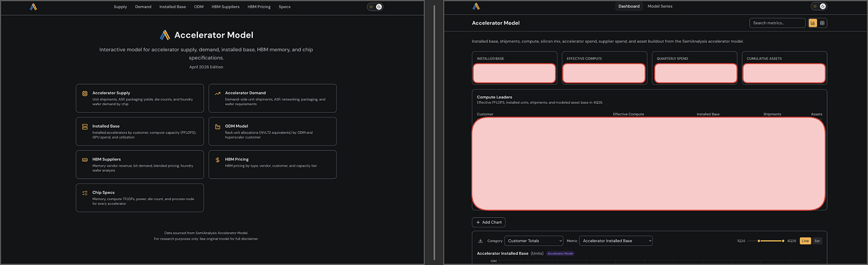868x265 pixels.
Task: Click the large logo beside the Accelerator Model heading
Action: pos(165,35)
